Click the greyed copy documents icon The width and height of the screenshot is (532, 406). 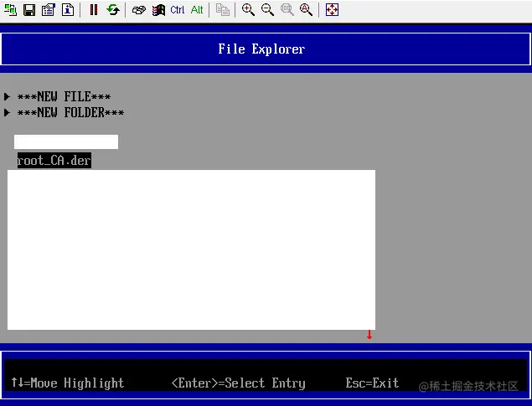(x=223, y=10)
